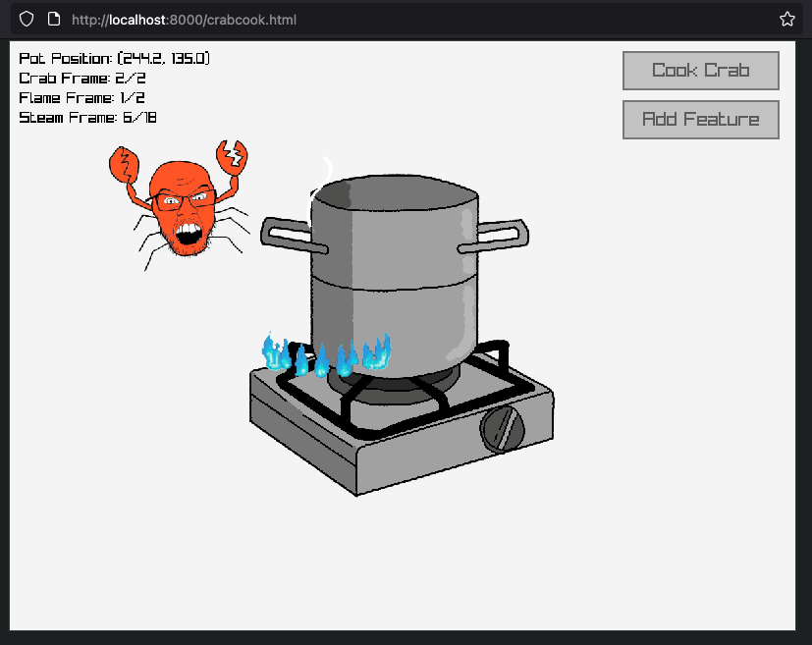Click the crab's left raised claw

point(125,165)
